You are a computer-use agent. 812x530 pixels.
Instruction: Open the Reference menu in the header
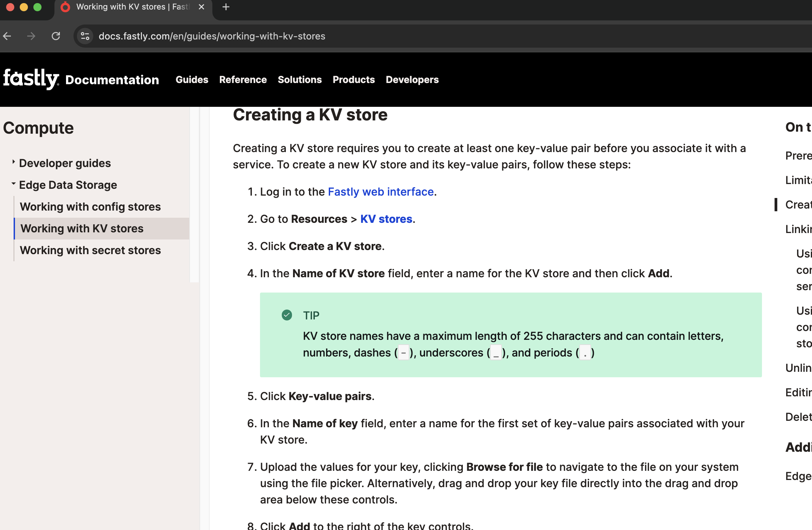coord(243,80)
